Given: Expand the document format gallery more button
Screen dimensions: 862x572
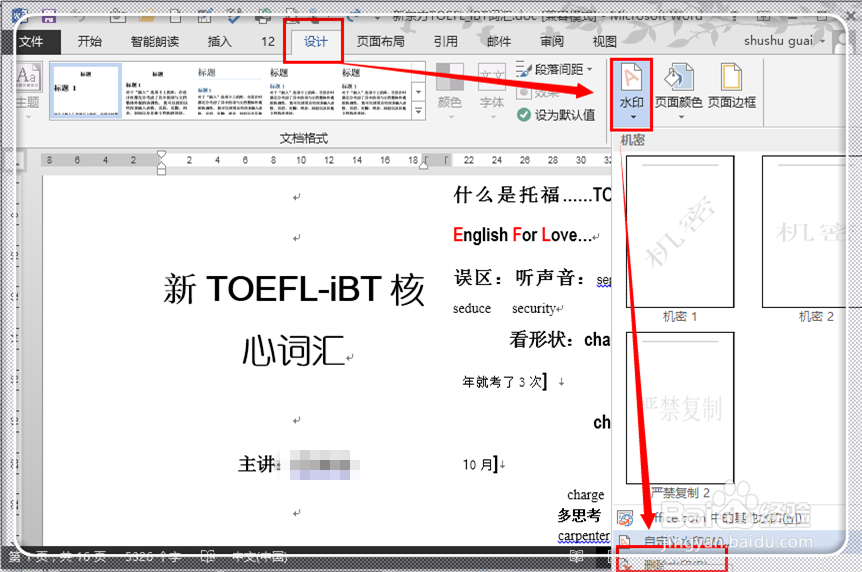Looking at the screenshot, I should pos(419,112).
